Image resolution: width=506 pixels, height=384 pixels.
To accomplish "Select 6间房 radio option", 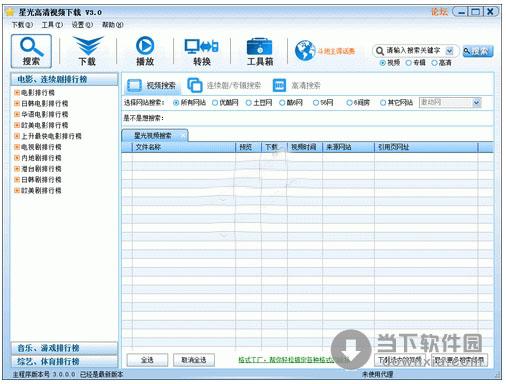I will [349, 103].
